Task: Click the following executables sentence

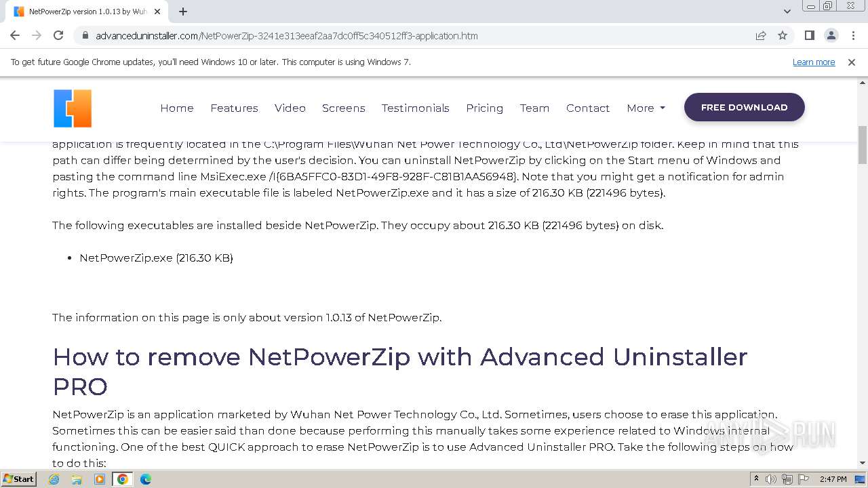Action: (x=357, y=225)
